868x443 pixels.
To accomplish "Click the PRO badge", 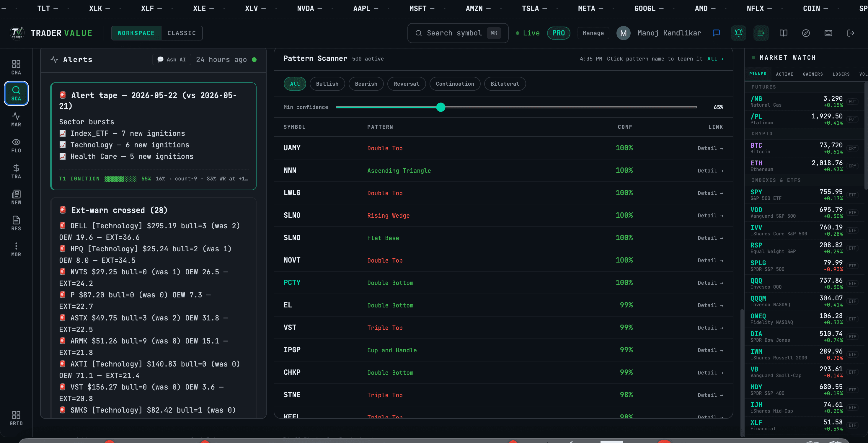I will point(558,33).
